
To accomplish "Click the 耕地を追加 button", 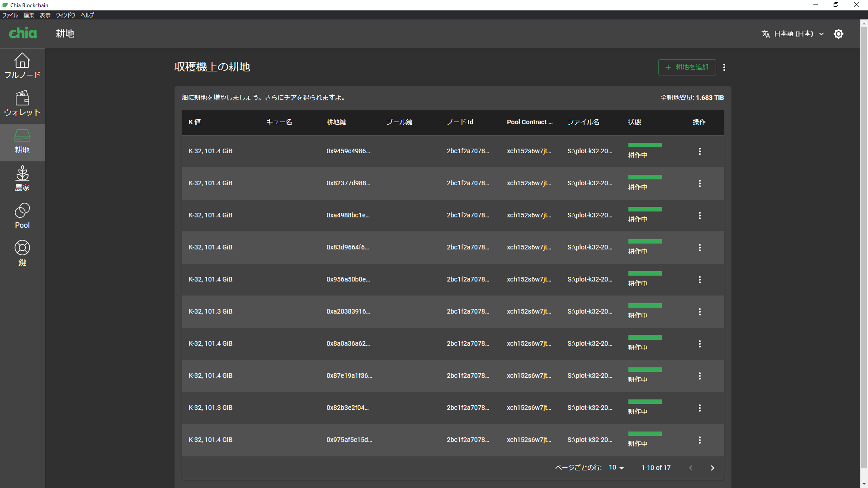I will click(x=687, y=67).
